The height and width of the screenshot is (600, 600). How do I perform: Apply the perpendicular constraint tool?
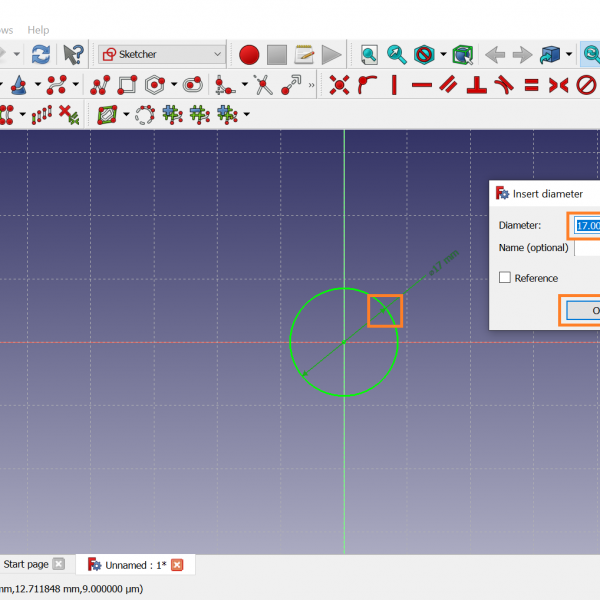click(477, 85)
